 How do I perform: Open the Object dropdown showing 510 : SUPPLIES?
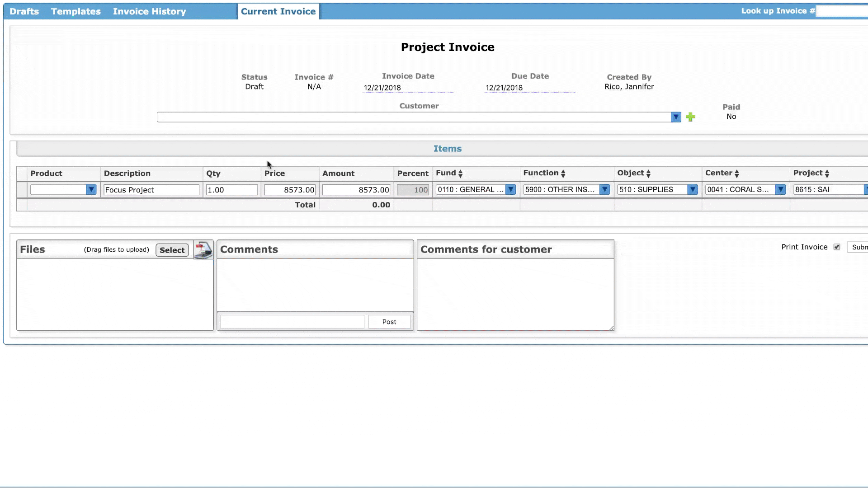[693, 190]
